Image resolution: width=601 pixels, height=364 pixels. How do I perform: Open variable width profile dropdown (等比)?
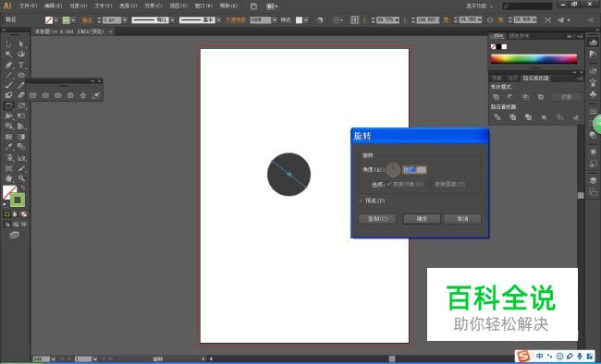click(x=172, y=20)
